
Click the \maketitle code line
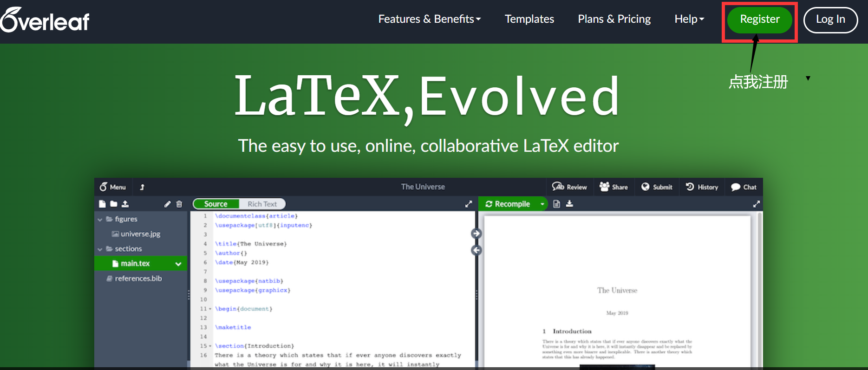point(233,327)
